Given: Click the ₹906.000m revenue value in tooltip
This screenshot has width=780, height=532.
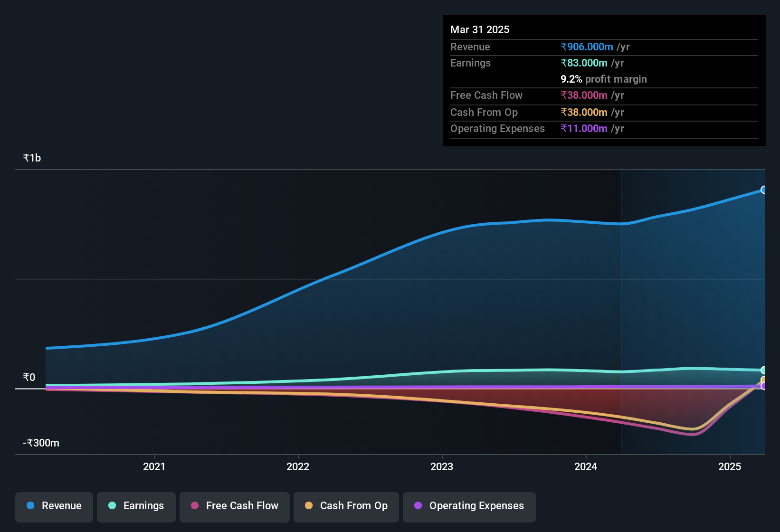Looking at the screenshot, I should [587, 47].
